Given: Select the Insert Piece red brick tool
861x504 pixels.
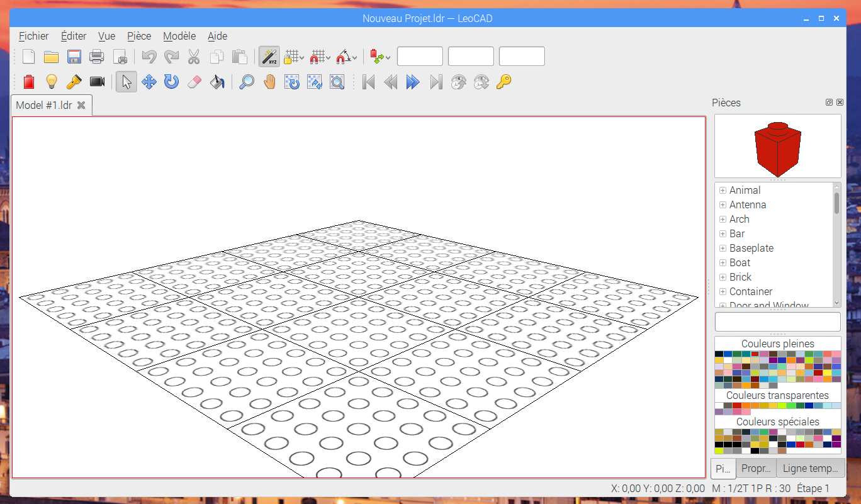Looking at the screenshot, I should point(28,82).
